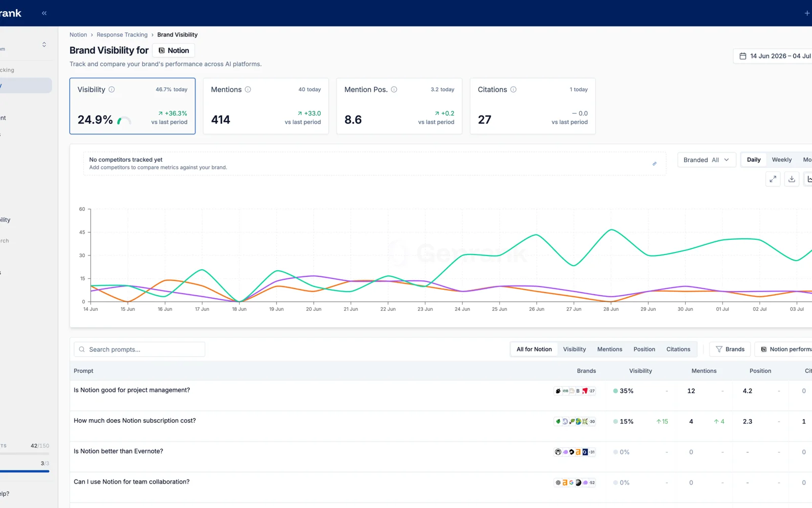Select All for Notion filter

[534, 350]
